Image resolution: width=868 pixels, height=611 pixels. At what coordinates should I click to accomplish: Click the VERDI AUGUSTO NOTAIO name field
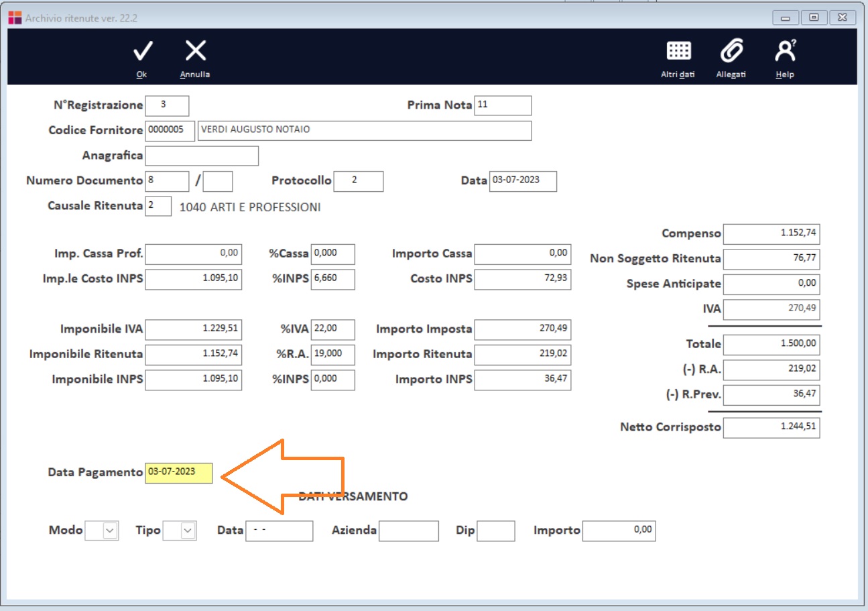pyautogui.click(x=365, y=131)
